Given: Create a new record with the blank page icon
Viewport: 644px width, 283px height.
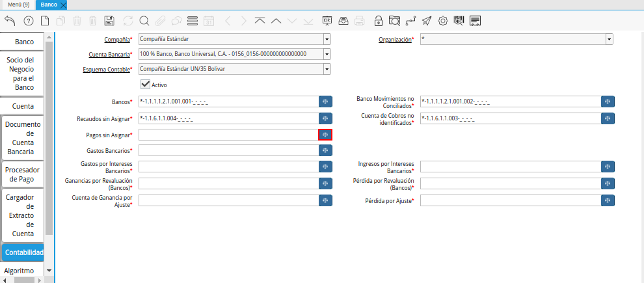Looking at the screenshot, I should coord(44,21).
